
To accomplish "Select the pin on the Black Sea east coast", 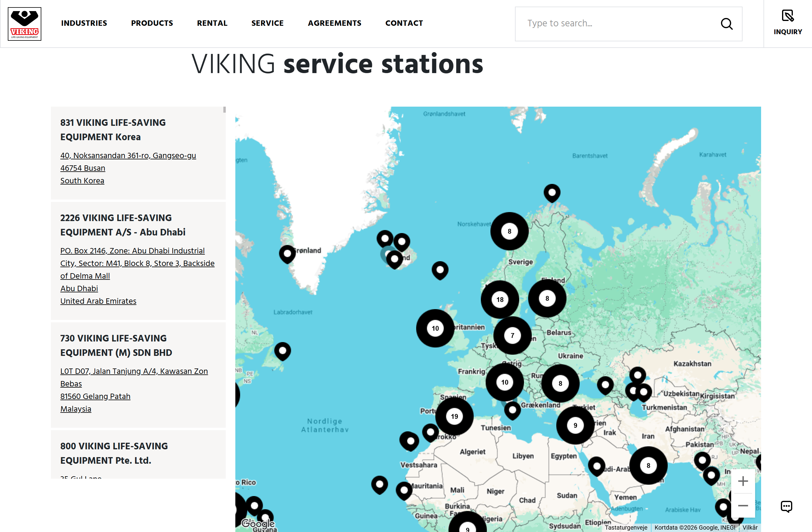I will click(x=605, y=386).
